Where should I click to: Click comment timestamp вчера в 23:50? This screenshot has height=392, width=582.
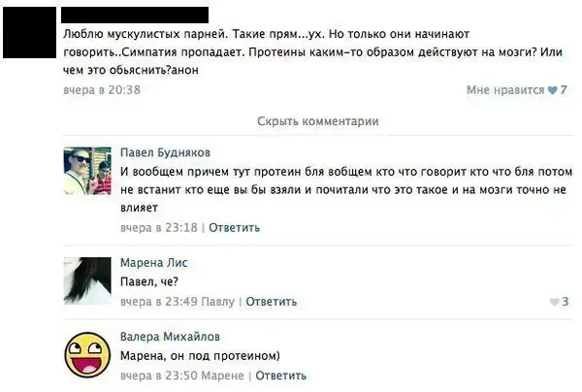pyautogui.click(x=159, y=376)
